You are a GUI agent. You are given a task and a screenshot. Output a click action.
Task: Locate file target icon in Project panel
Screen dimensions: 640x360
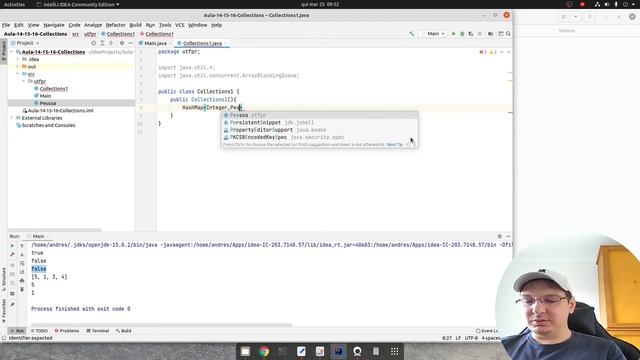pos(93,43)
